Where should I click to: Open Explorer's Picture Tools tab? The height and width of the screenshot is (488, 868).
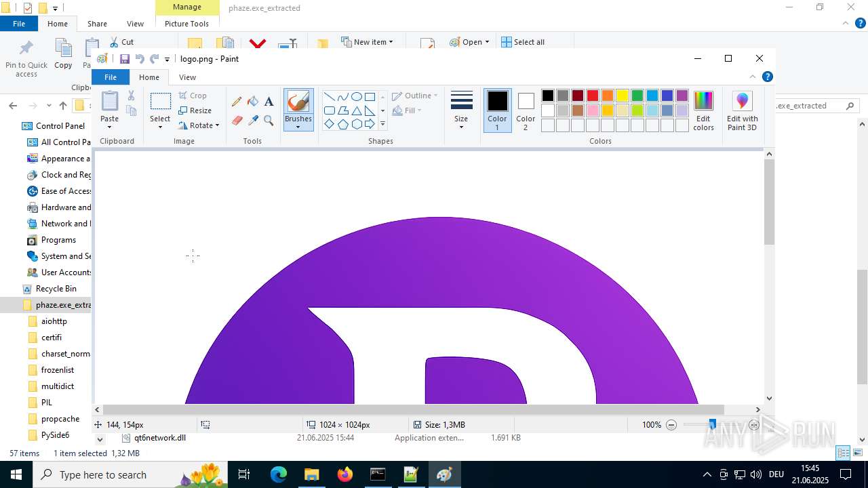coord(187,24)
